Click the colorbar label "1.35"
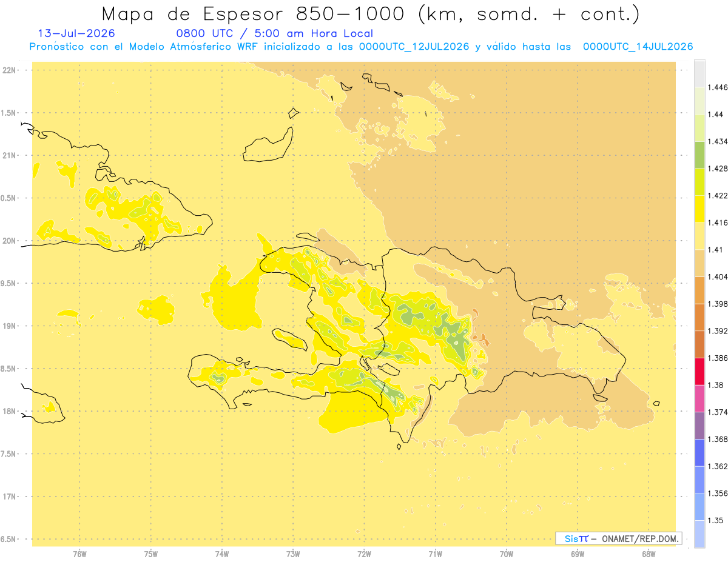The height and width of the screenshot is (562, 728). (716, 521)
